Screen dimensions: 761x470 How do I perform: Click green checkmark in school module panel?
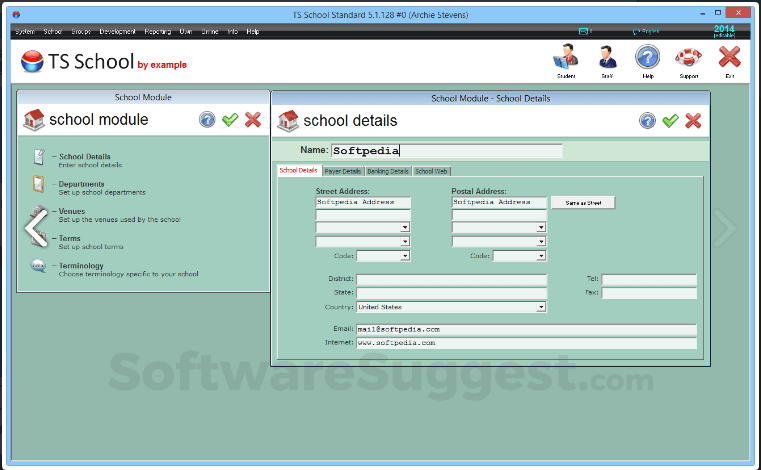coord(230,119)
